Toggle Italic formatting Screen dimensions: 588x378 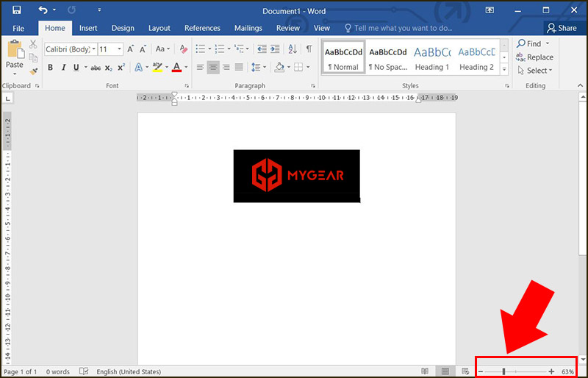click(63, 68)
